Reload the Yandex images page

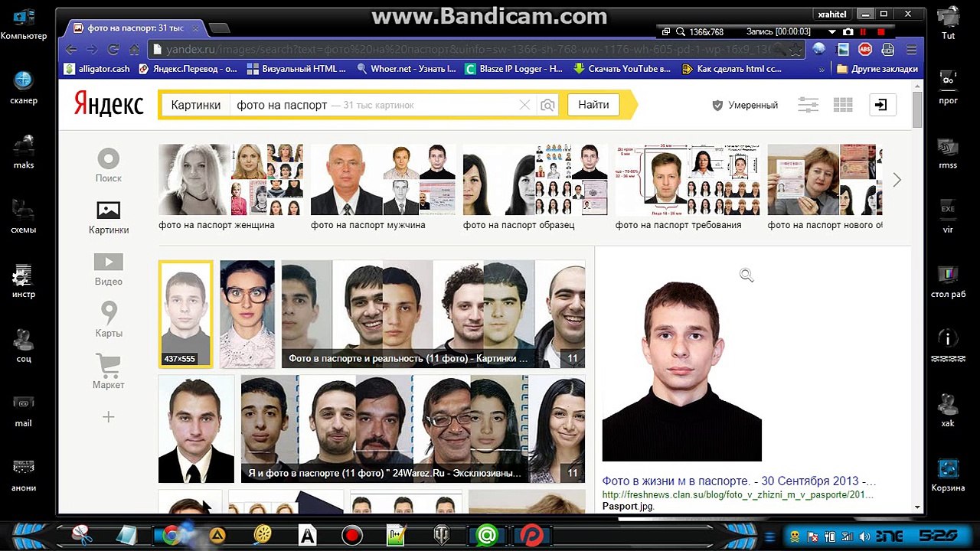pos(113,49)
